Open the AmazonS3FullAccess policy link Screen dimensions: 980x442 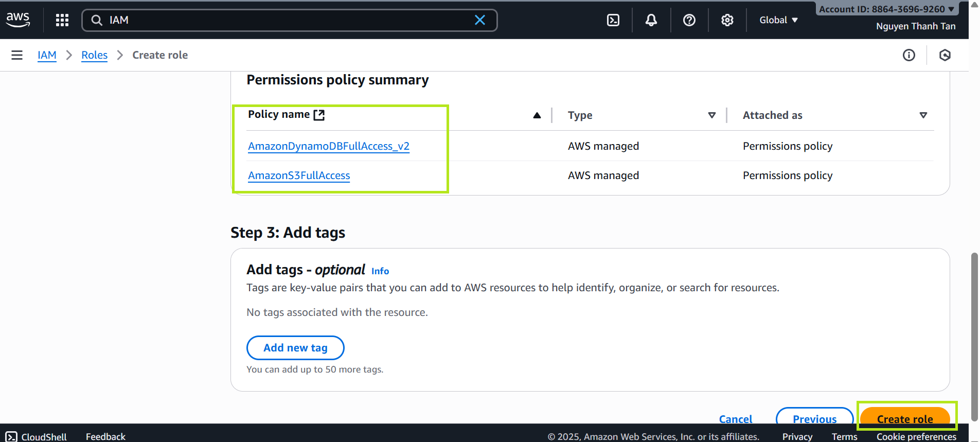tap(299, 175)
